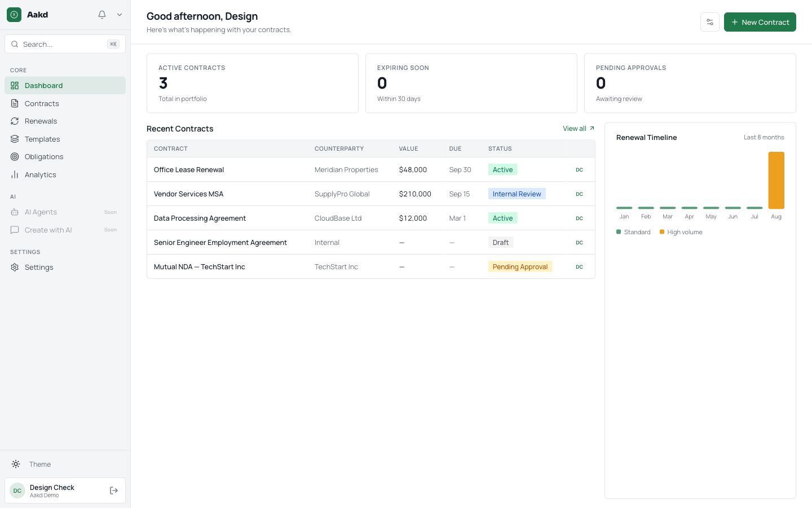Click CloudBase Ltd counterparty

click(x=338, y=218)
